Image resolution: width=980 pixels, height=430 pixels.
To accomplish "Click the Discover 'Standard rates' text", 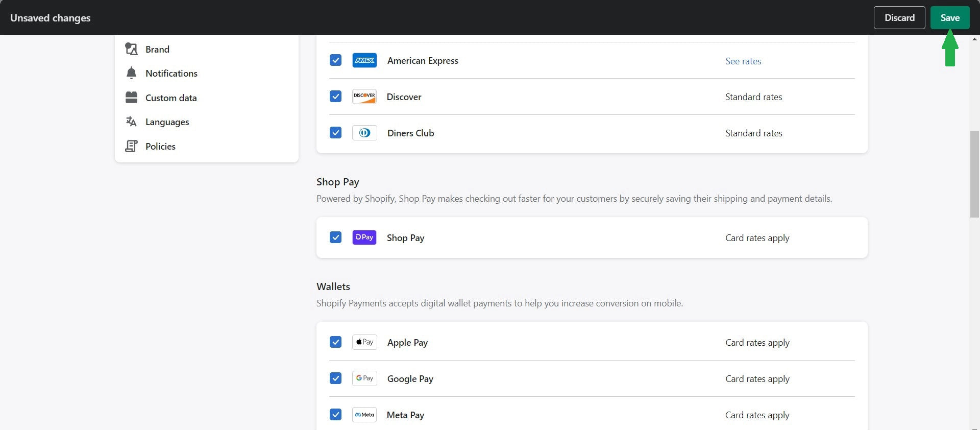I will [x=753, y=97].
